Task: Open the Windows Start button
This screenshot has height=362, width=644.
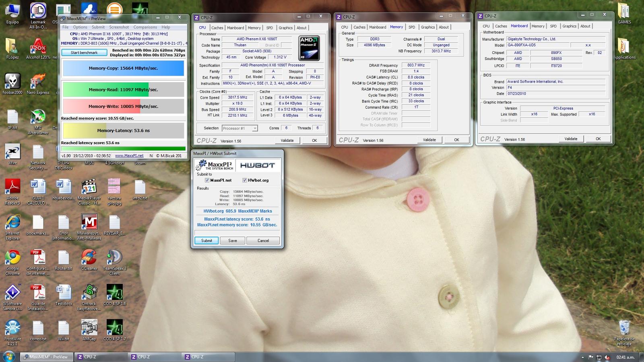Action: (9, 356)
